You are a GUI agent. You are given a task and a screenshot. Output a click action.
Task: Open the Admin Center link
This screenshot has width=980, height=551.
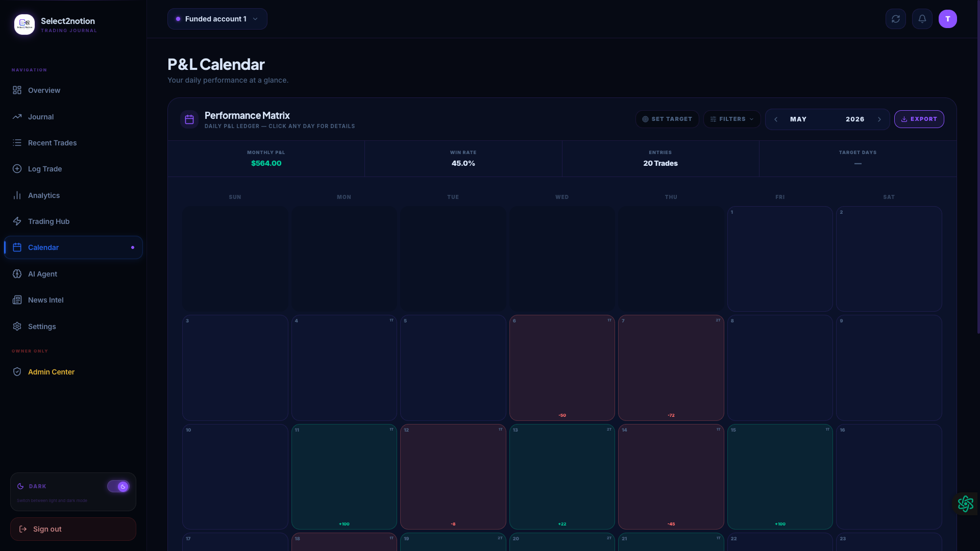pyautogui.click(x=73, y=372)
